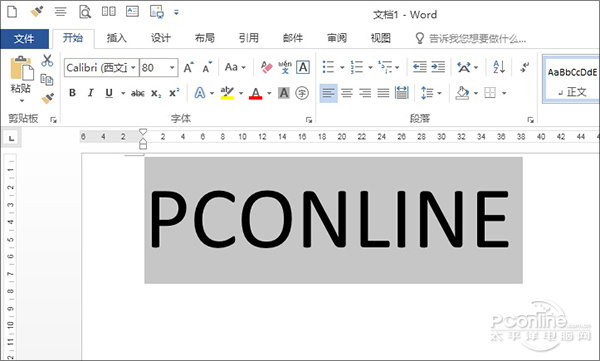Toggle Italic formatting

(x=90, y=93)
